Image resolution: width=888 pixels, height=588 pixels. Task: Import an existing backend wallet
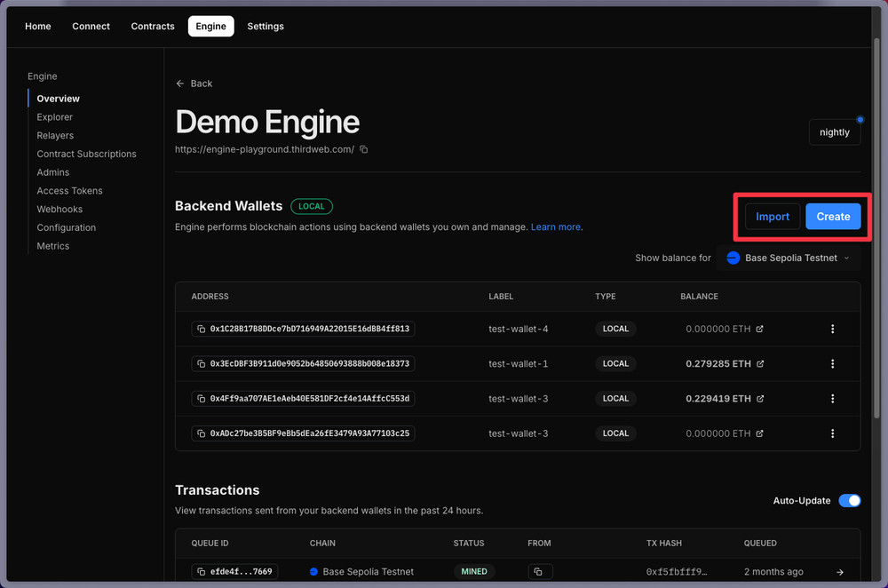click(x=772, y=216)
